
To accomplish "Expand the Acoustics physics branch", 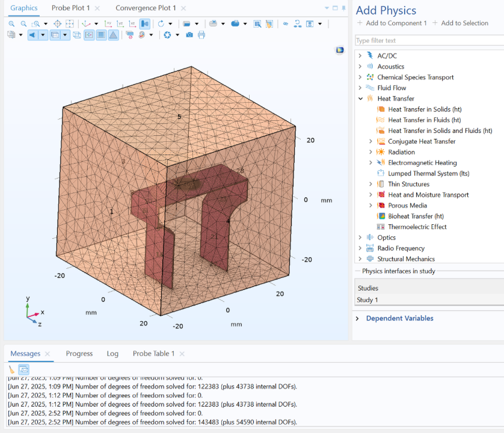I will point(360,66).
